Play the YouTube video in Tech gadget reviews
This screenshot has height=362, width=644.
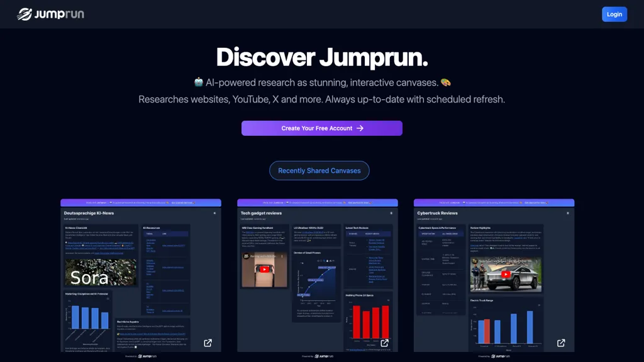point(265,269)
